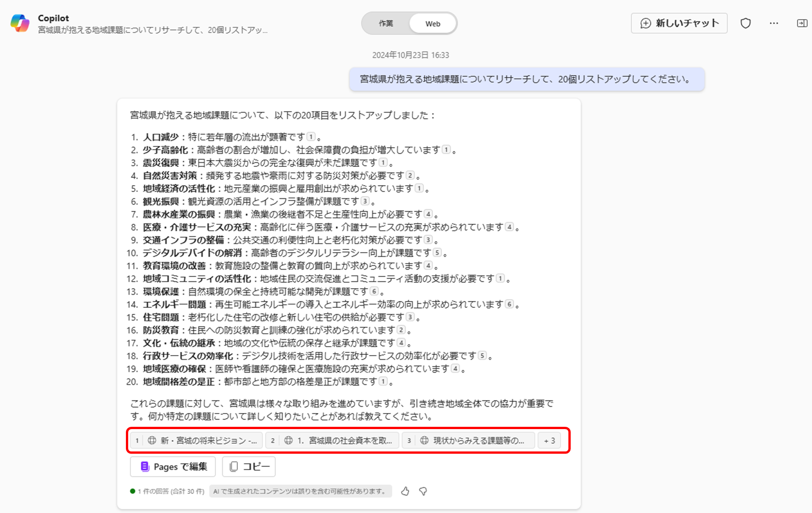Click bold heading デジタルデバイドの解消
812x513 pixels.
[x=193, y=253]
